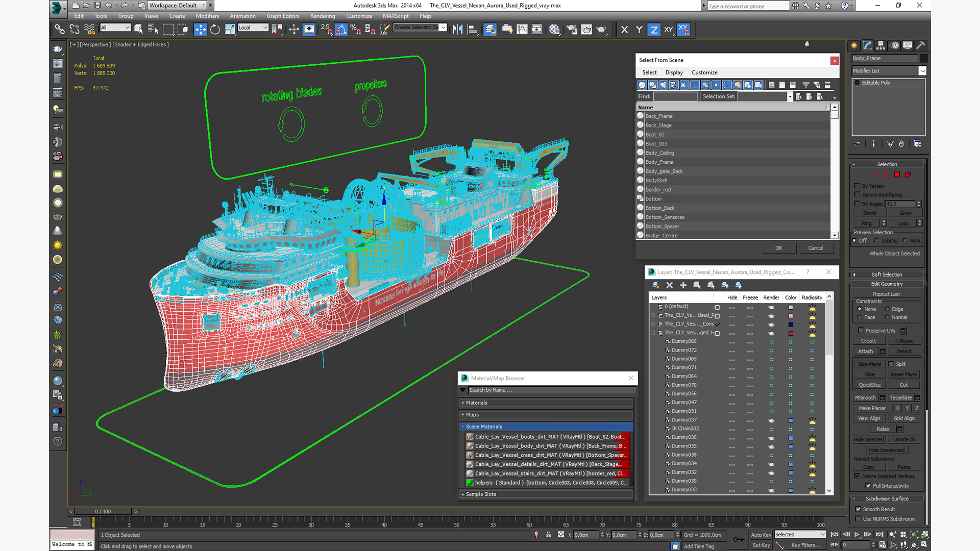The height and width of the screenshot is (551, 980).
Task: Click Play Animation button
Action: [x=857, y=535]
